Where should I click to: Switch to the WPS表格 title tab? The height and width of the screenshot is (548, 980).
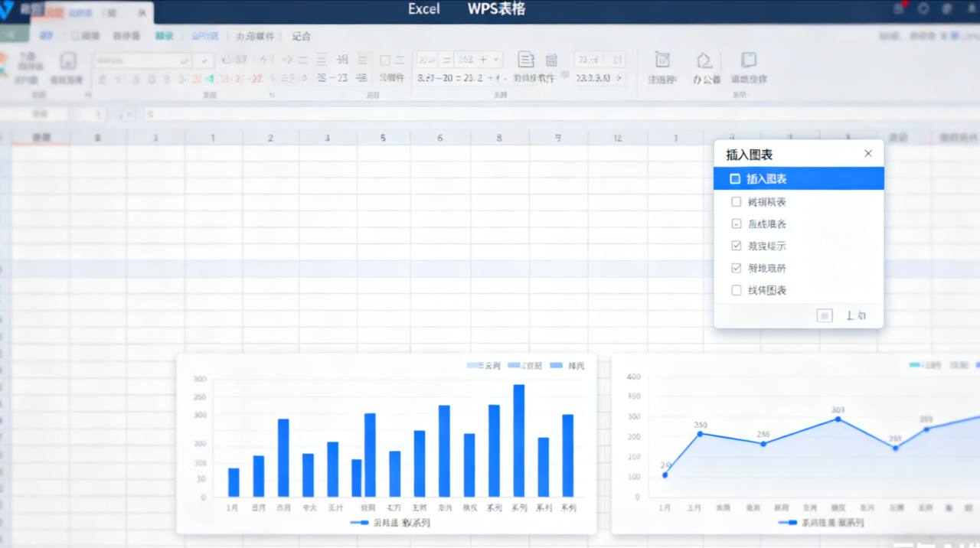click(x=496, y=9)
